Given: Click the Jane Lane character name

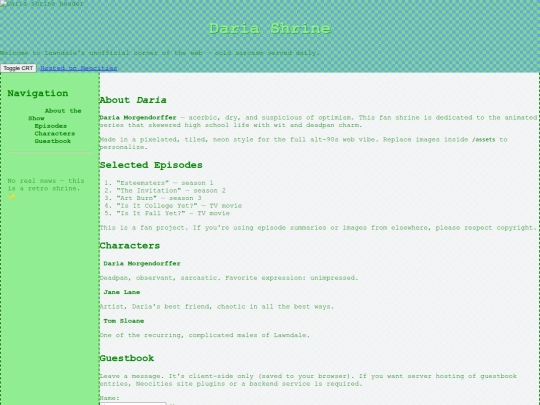Looking at the screenshot, I should click(122, 292).
